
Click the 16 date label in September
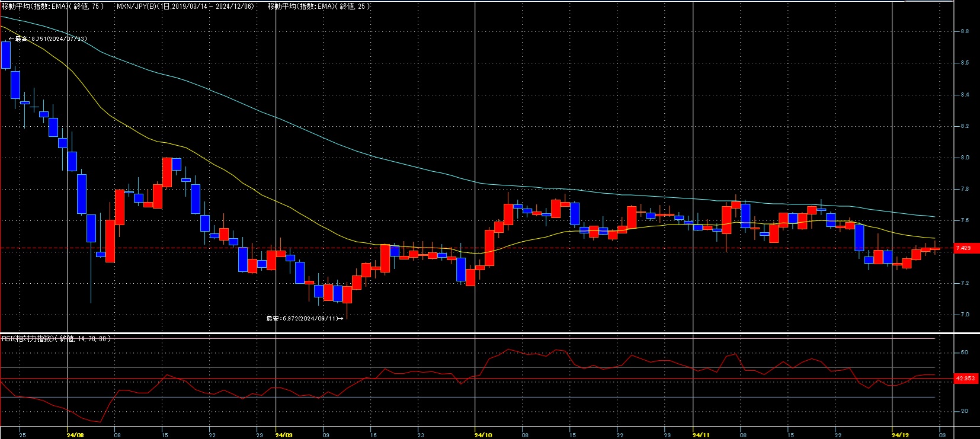tap(373, 435)
